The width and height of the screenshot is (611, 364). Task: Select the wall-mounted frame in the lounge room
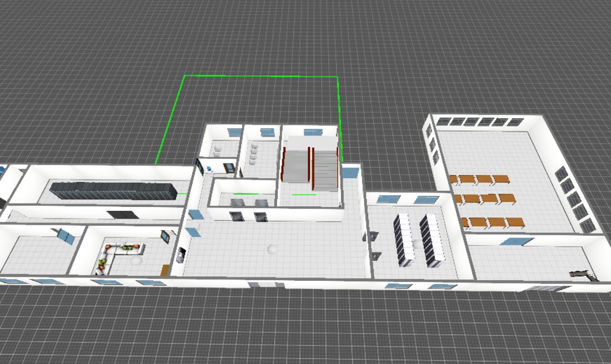tap(166, 236)
